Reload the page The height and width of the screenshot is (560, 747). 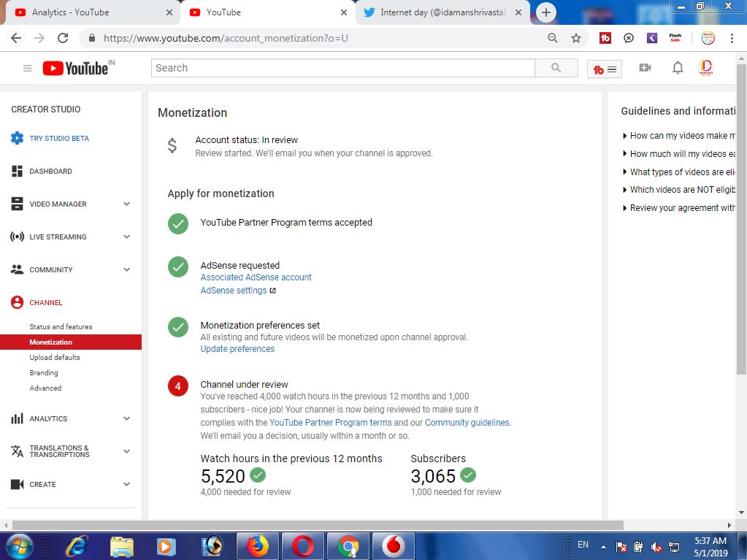63,38
